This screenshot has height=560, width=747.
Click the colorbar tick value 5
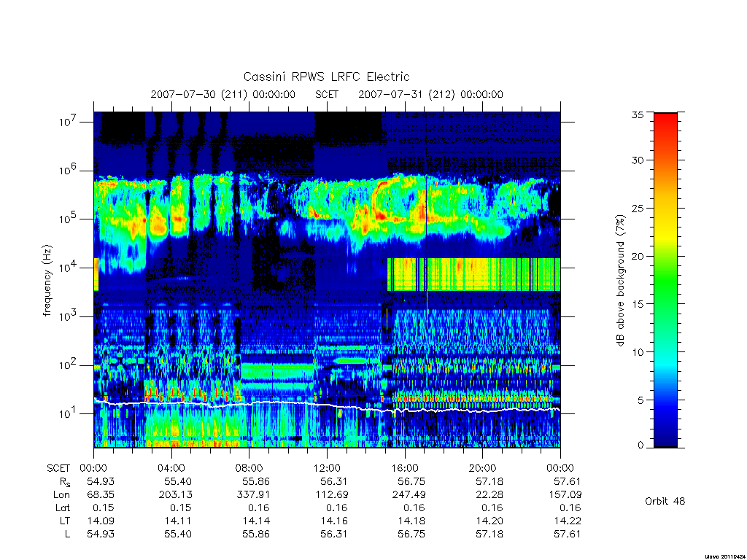coord(640,400)
